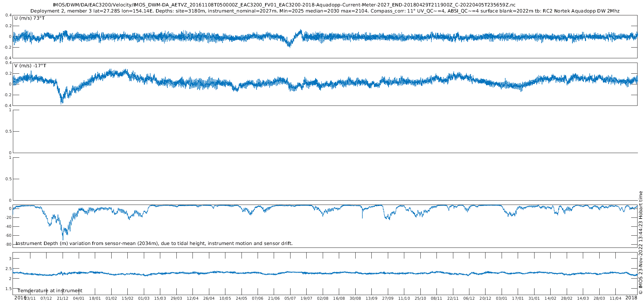The height and width of the screenshot is (304, 644).
Task: Click the '2018' year label on time axis
Action: [631, 298]
